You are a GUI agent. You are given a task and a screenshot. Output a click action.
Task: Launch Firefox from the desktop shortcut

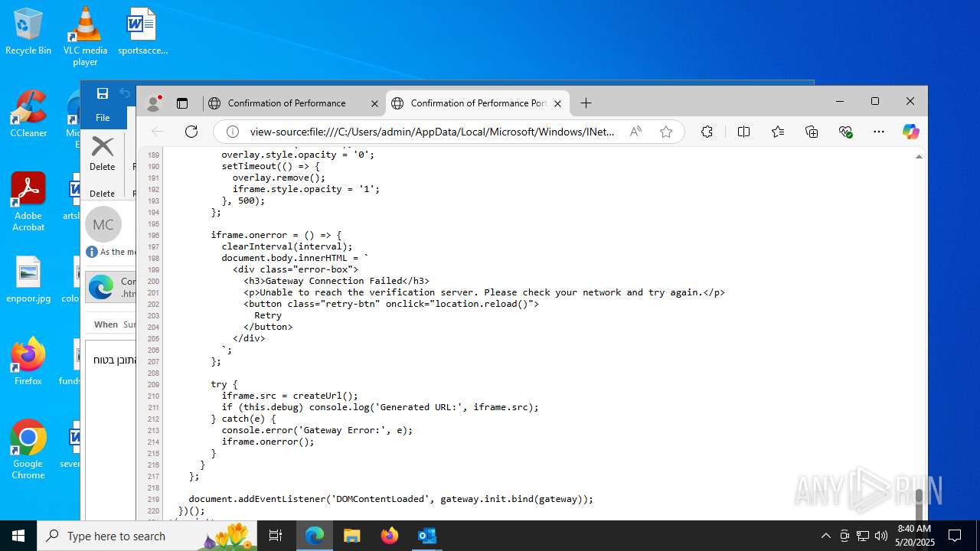coord(28,361)
